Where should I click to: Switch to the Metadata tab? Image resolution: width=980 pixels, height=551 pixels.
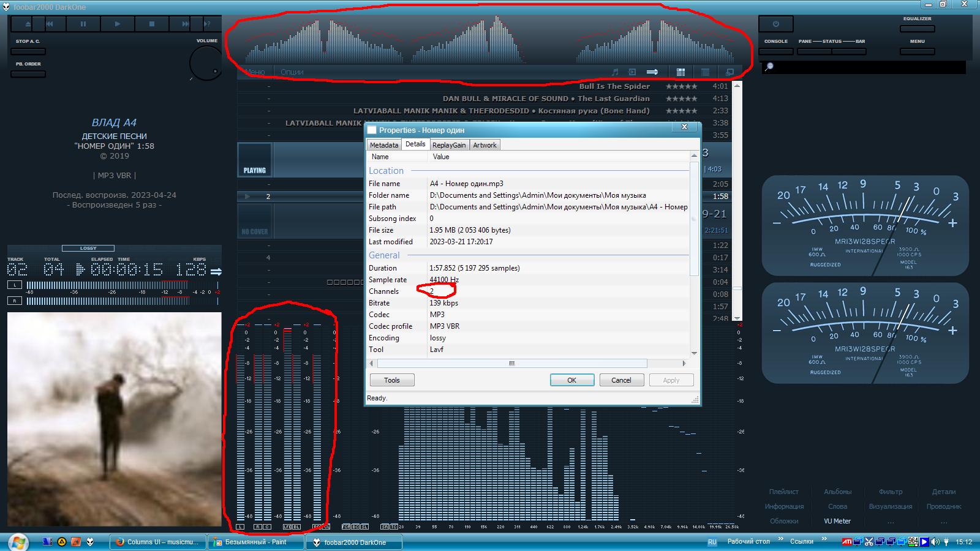383,145
